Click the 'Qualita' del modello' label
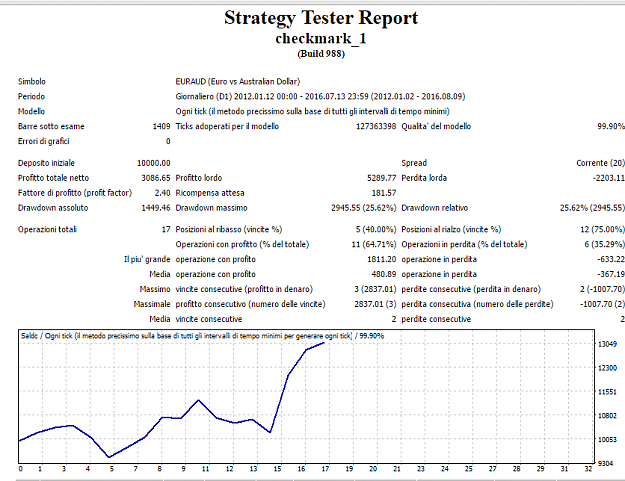625x481 pixels. tap(436, 126)
